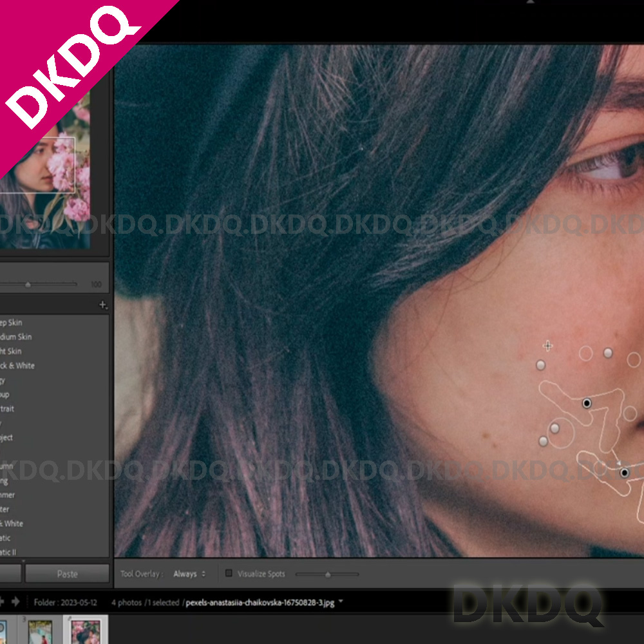Viewport: 644px width, 644px height.
Task: Click the Folder 2023-05-12 path label
Action: [x=66, y=603]
